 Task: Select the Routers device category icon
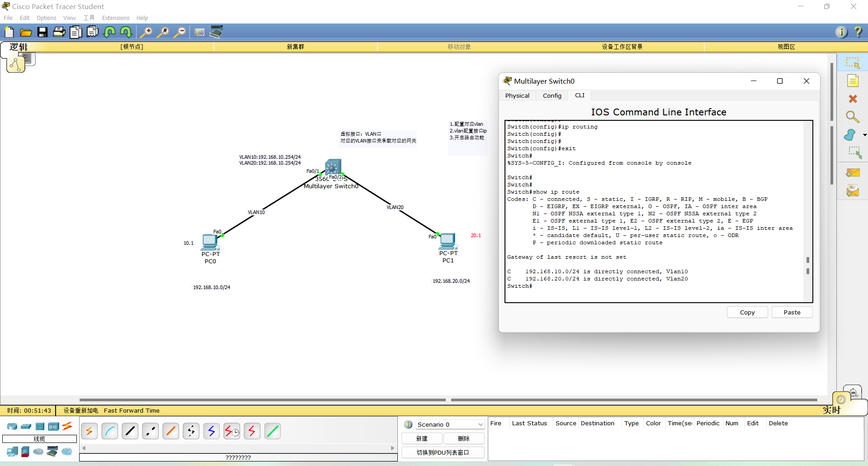12,426
